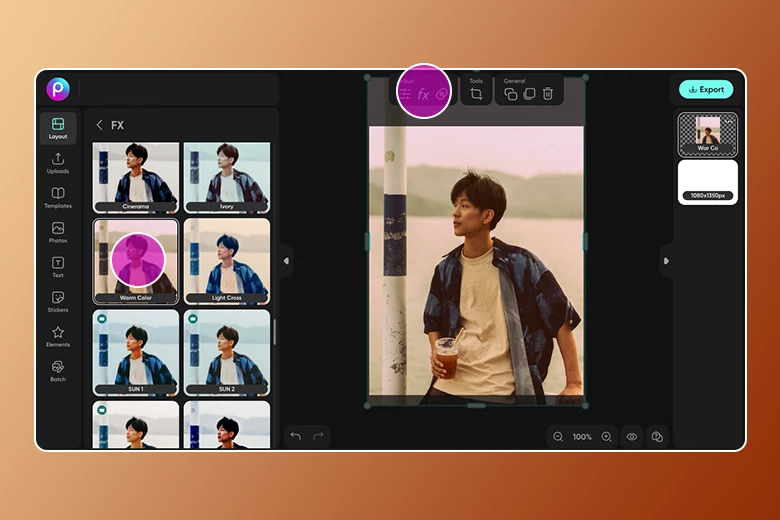The height and width of the screenshot is (520, 780).
Task: Go back from the FX panel
Action: click(x=99, y=125)
